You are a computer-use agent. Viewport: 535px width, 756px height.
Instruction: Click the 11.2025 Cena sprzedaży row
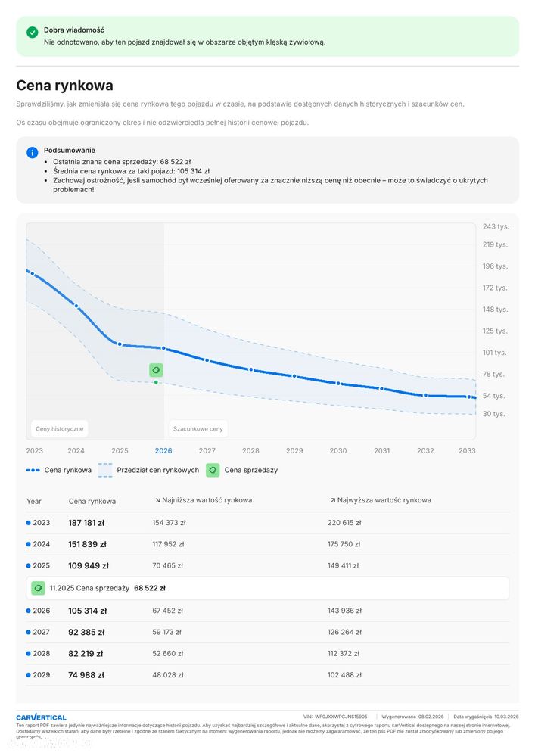tap(268, 588)
